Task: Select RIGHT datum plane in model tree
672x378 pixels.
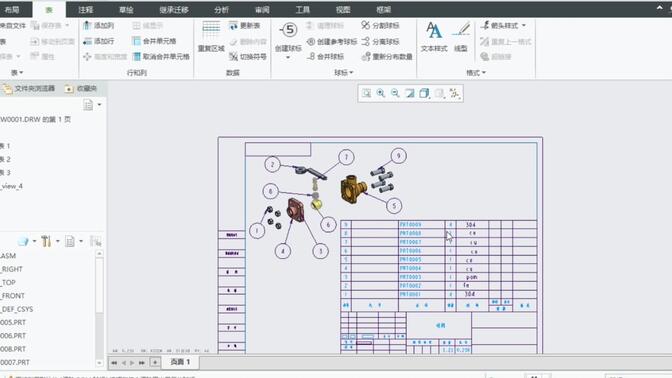Action: click(12, 269)
